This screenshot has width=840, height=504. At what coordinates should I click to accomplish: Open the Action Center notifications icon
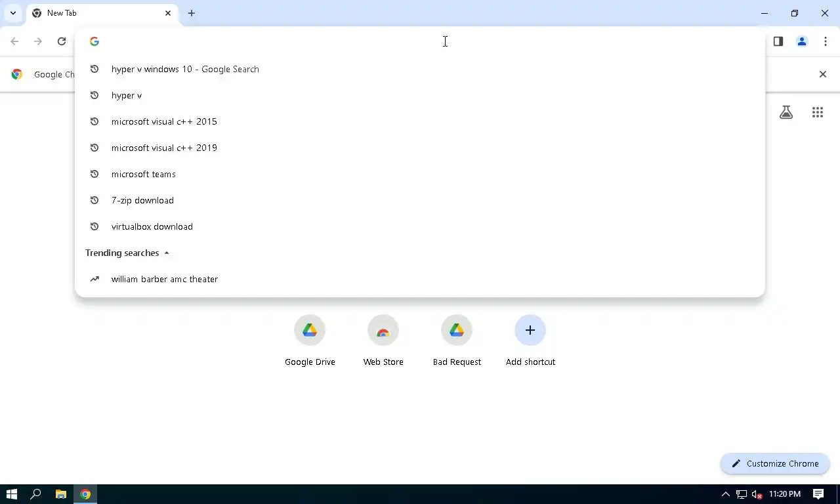tap(818, 494)
